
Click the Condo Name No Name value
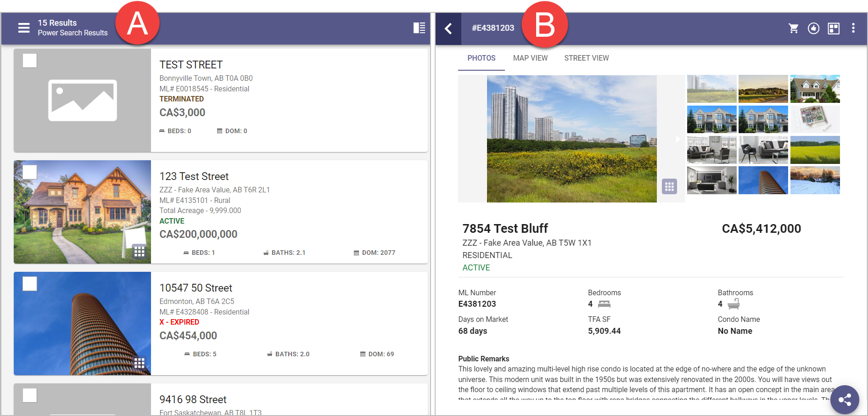[735, 331]
